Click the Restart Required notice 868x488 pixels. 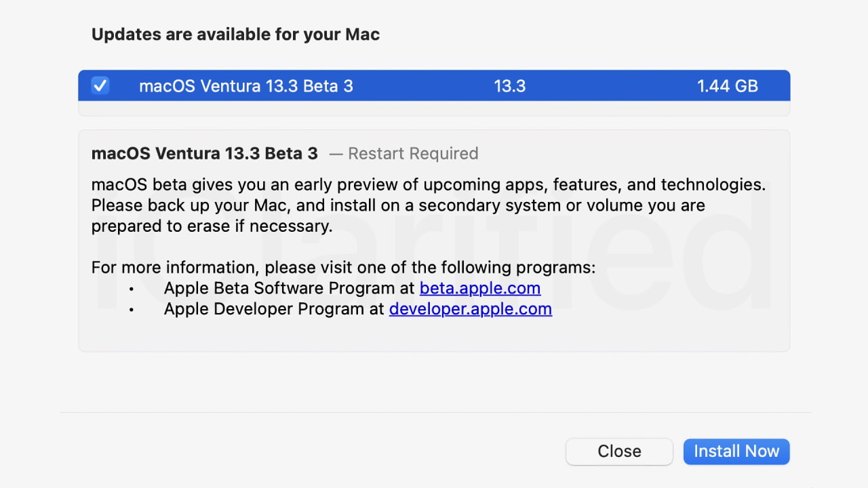[413, 153]
